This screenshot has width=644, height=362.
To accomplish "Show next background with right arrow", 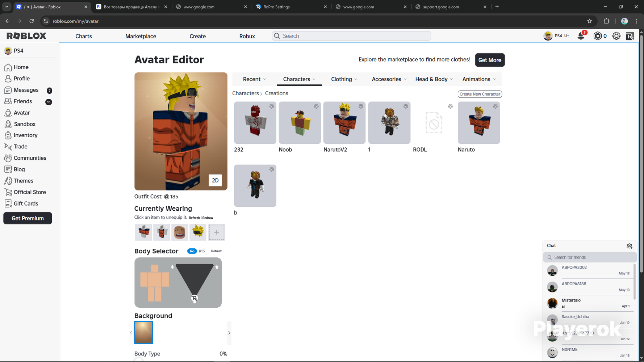I will [x=229, y=333].
